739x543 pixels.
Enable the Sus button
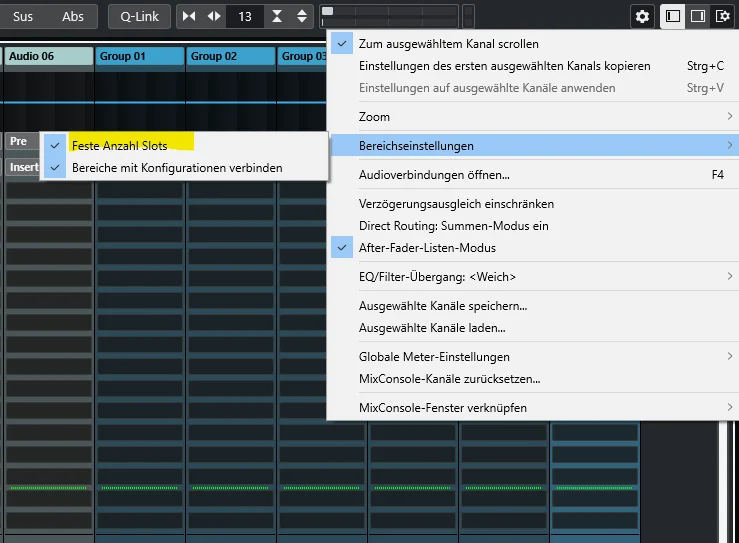(x=23, y=16)
